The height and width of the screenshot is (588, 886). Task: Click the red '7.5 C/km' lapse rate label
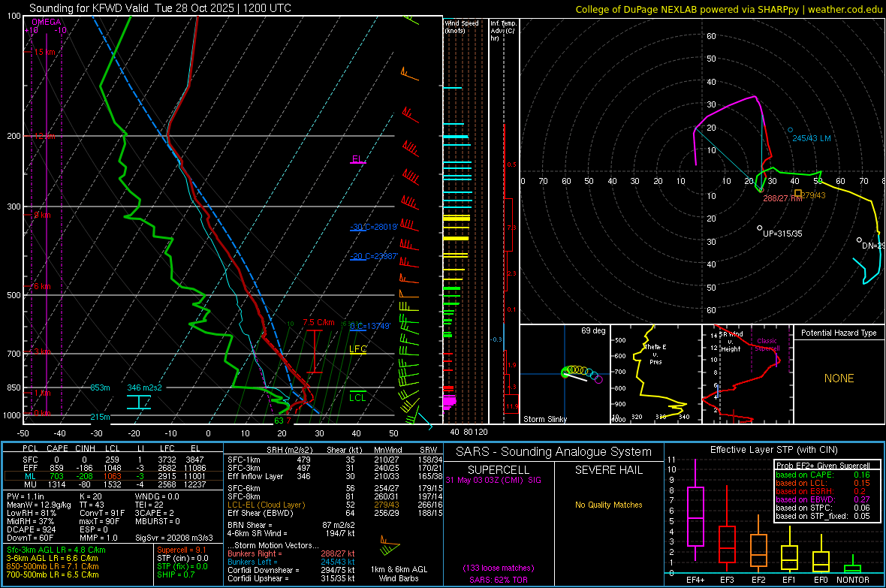point(318,323)
